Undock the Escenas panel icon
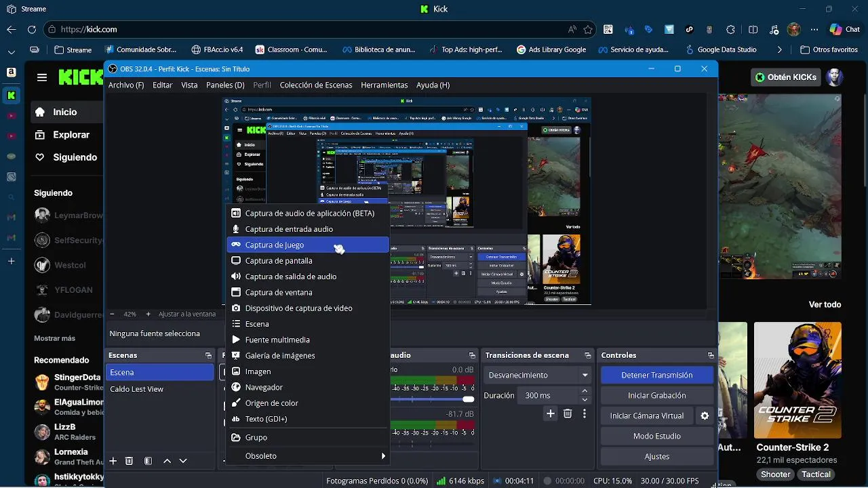The width and height of the screenshot is (868, 488). [208, 355]
